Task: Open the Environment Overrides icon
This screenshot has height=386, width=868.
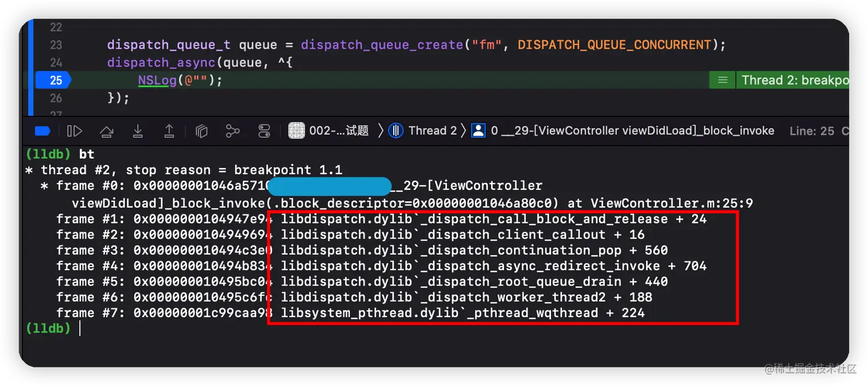Action: coord(264,131)
